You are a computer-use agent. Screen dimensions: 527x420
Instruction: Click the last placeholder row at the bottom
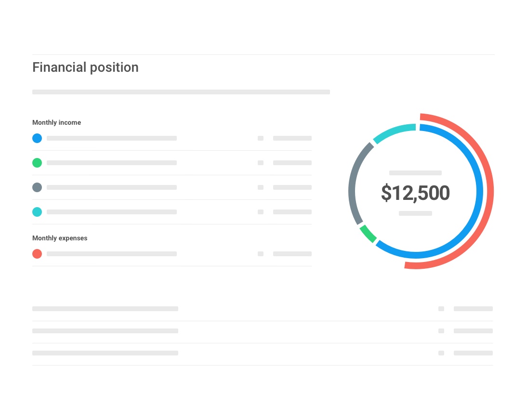(105, 353)
